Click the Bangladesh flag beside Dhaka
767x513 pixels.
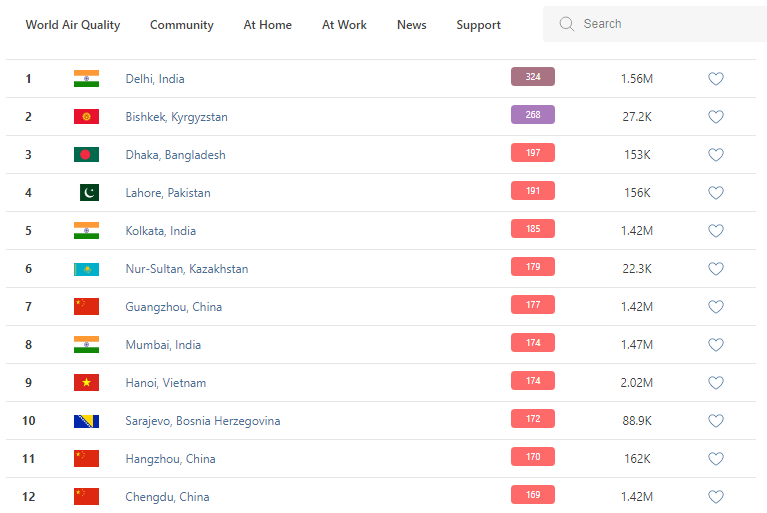[x=86, y=155]
